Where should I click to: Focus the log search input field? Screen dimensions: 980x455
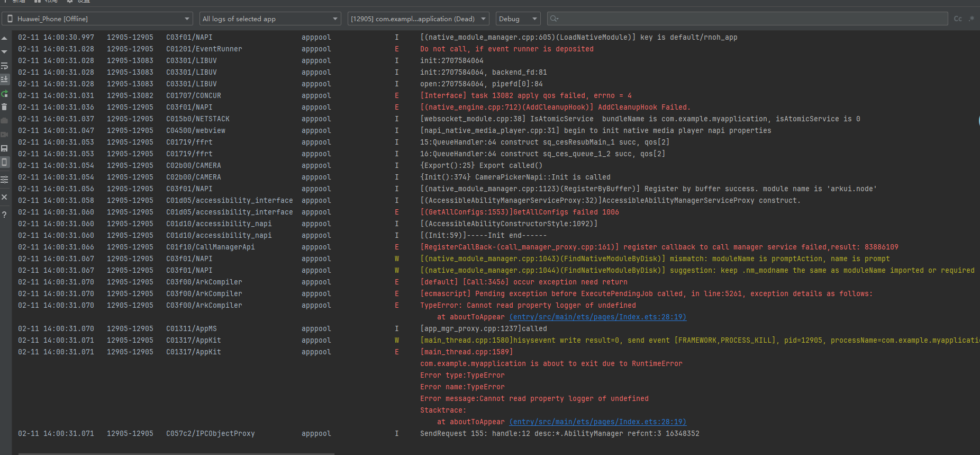click(747, 19)
